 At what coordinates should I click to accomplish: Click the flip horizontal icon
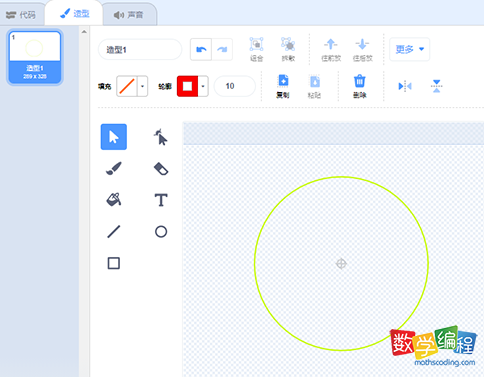(405, 86)
